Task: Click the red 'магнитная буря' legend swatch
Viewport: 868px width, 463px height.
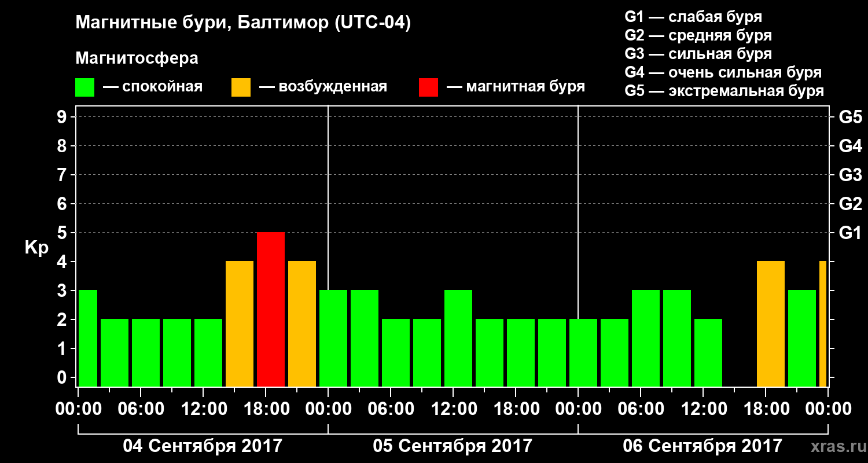Action: click(x=428, y=87)
